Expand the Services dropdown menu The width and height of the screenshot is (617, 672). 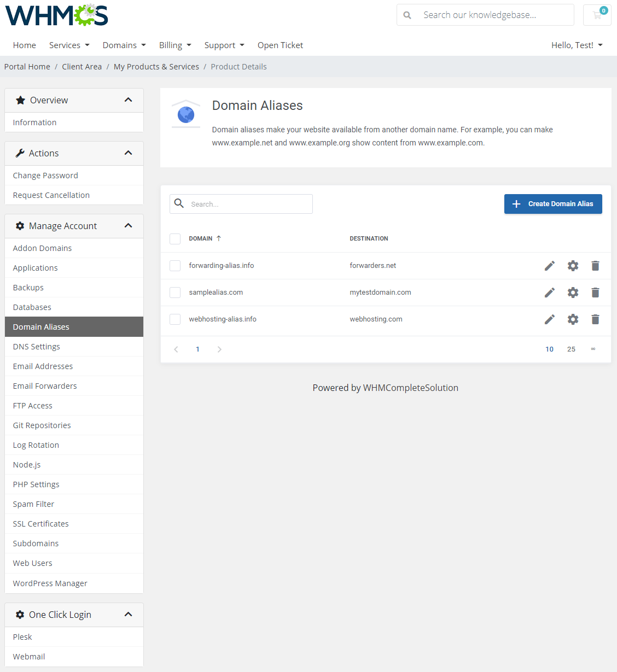(69, 45)
